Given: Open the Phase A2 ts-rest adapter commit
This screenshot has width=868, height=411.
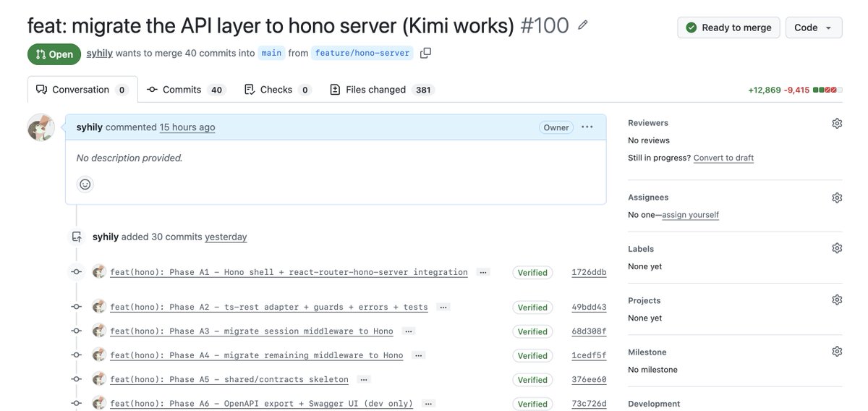Looking at the screenshot, I should pyautogui.click(x=269, y=307).
